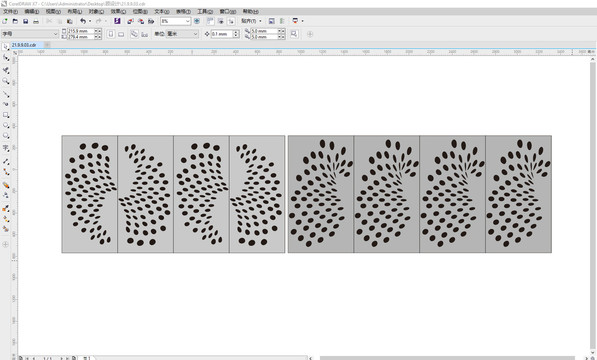Toggle Show Rulers button in toolbar

tap(210, 21)
